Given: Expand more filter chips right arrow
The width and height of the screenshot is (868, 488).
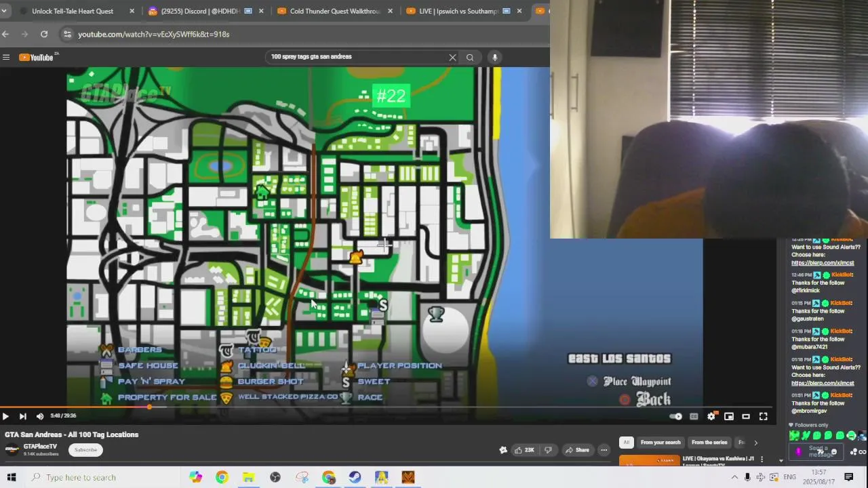Looking at the screenshot, I should tap(755, 443).
